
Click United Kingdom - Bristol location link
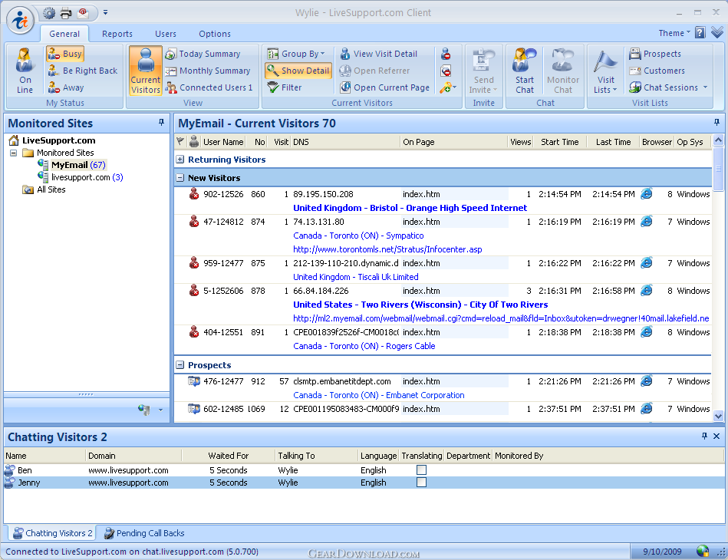pos(410,208)
